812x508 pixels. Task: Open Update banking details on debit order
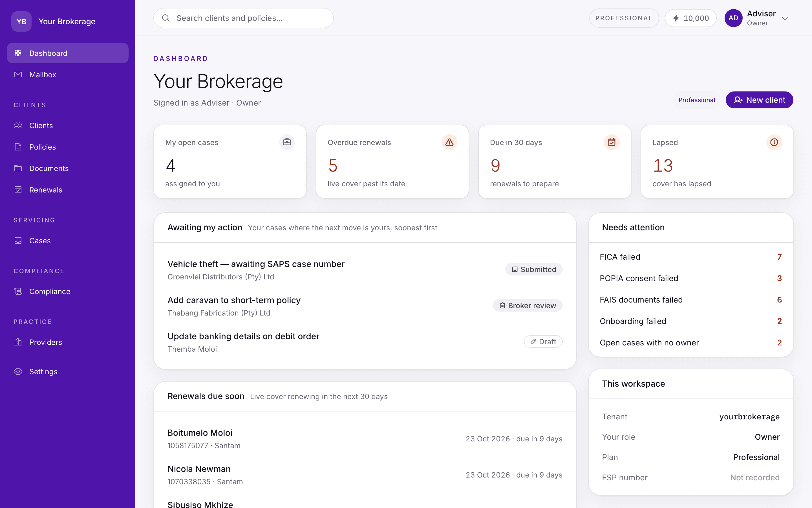pos(365,342)
